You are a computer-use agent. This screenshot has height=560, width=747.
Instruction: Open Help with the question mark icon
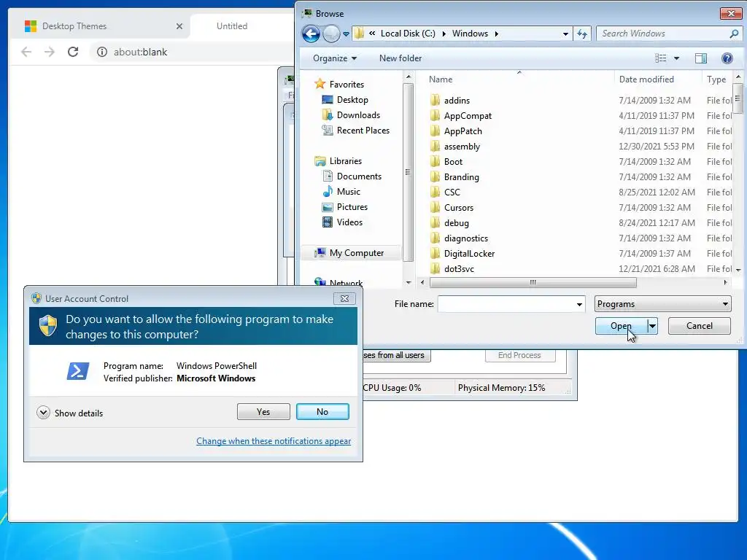(x=727, y=58)
